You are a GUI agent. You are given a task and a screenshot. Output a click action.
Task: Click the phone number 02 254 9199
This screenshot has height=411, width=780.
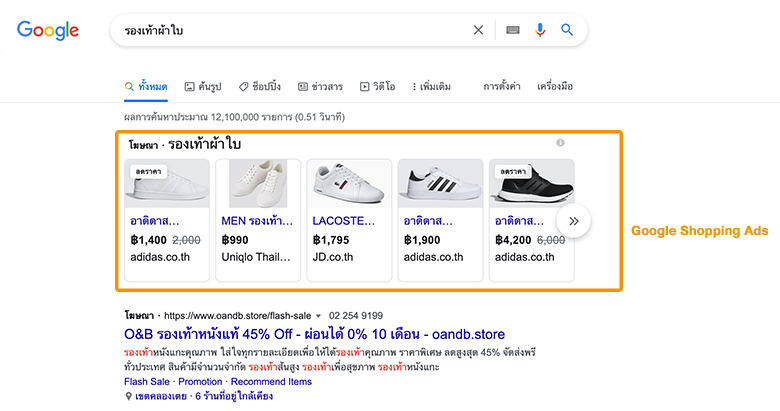pyautogui.click(x=356, y=316)
